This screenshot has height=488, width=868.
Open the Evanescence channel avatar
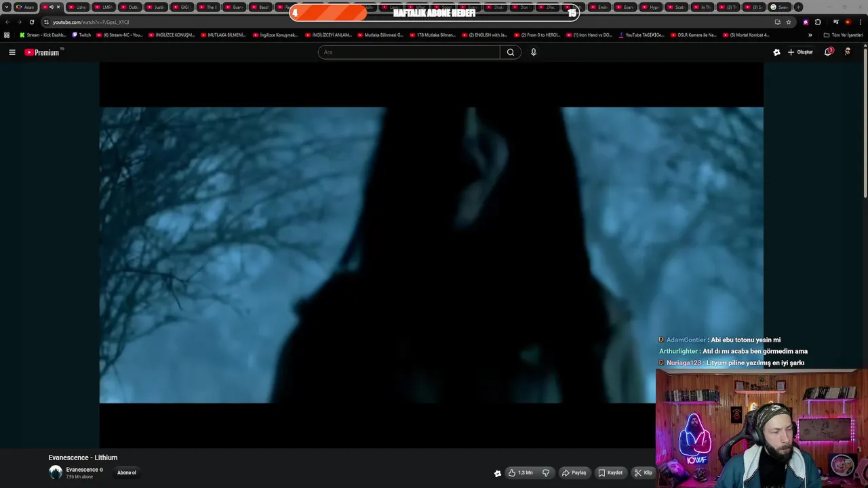pos(56,472)
